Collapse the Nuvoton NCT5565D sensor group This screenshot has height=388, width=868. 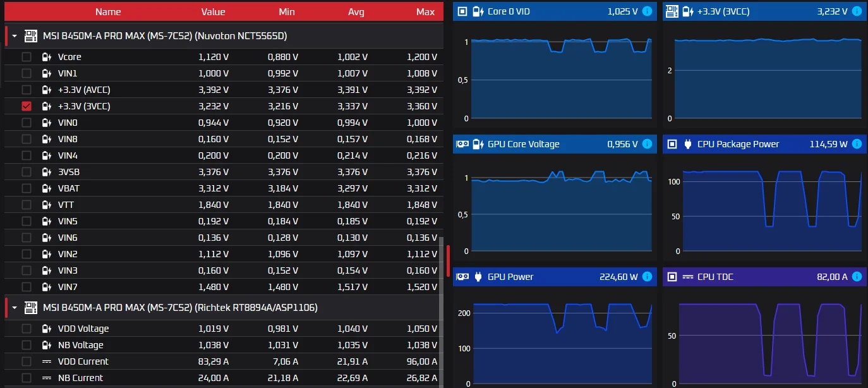pyautogui.click(x=14, y=36)
